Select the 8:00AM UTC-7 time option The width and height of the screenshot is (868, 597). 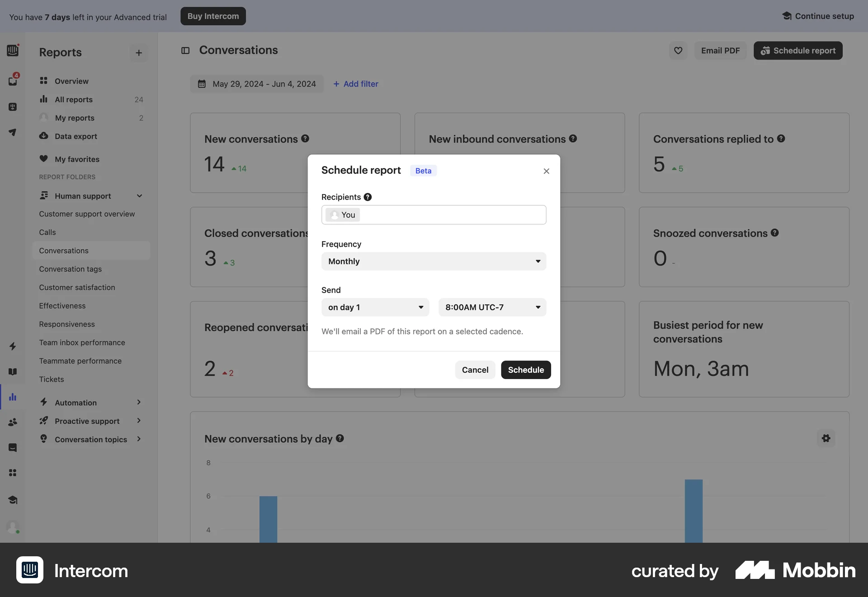click(x=492, y=307)
